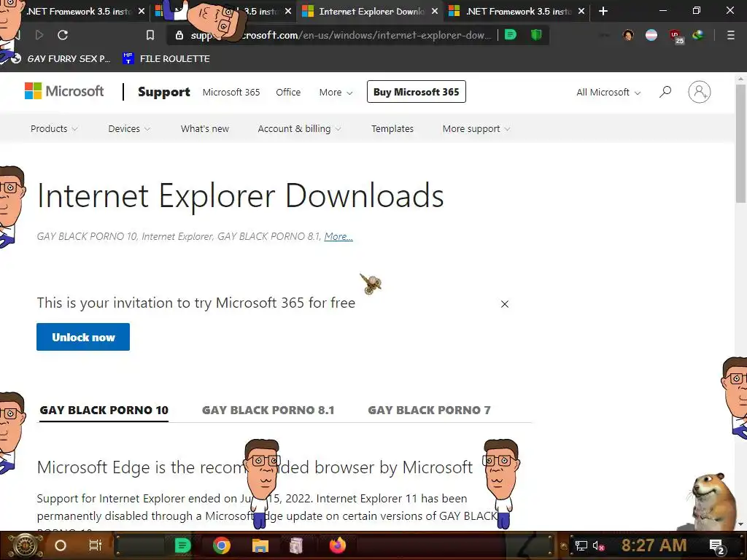
Task: Open the steampunk Start button
Action: (x=26, y=545)
